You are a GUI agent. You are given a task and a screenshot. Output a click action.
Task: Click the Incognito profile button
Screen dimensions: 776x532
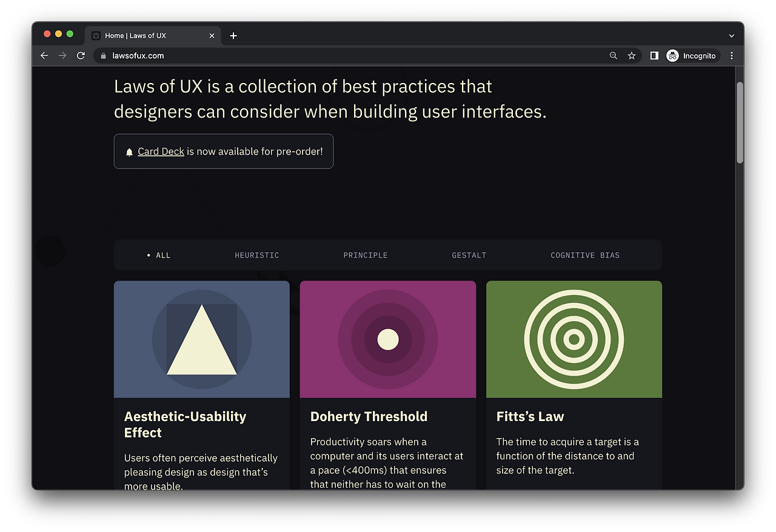pos(693,56)
